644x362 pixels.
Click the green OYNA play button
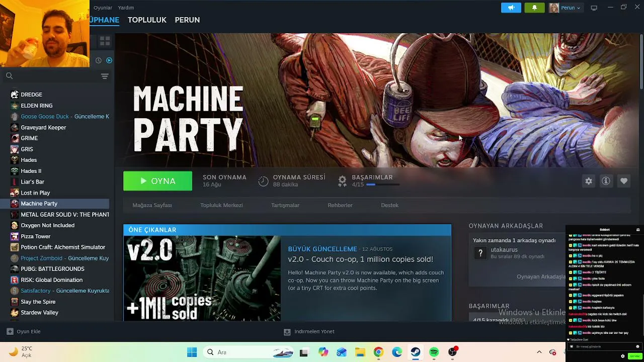point(157,181)
